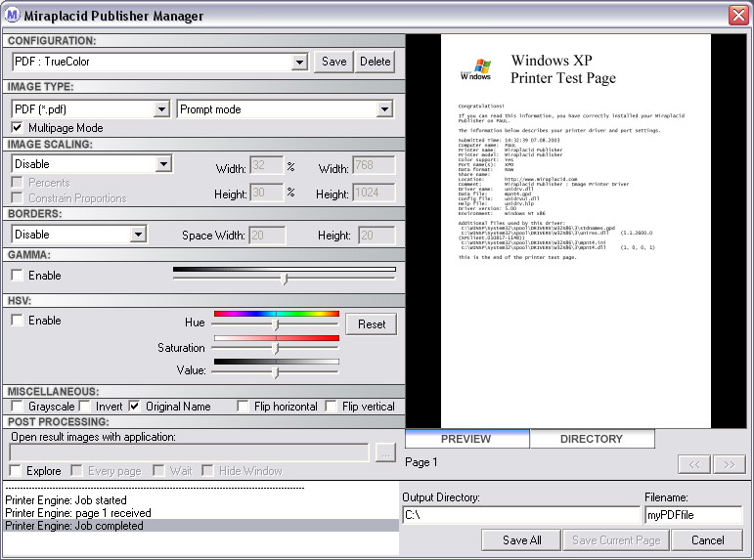Enable the HSV checkbox
This screenshot has width=754, height=560.
click(17, 321)
